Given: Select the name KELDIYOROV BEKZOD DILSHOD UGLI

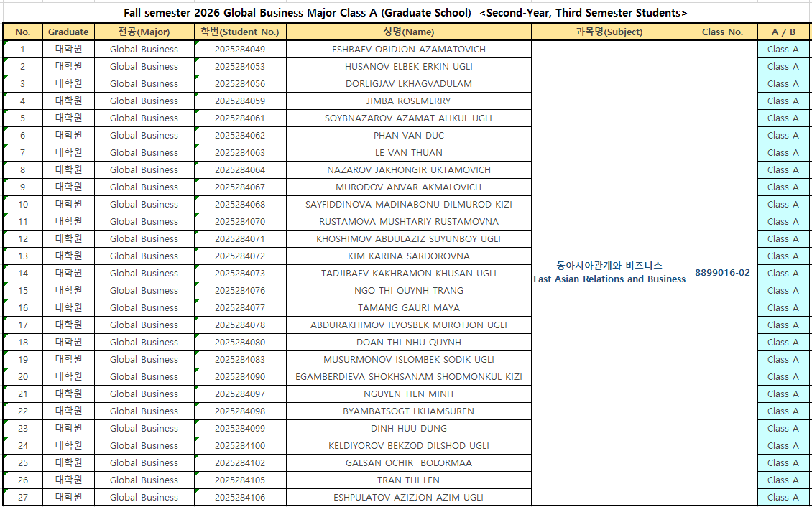Looking at the screenshot, I should click(409, 445).
